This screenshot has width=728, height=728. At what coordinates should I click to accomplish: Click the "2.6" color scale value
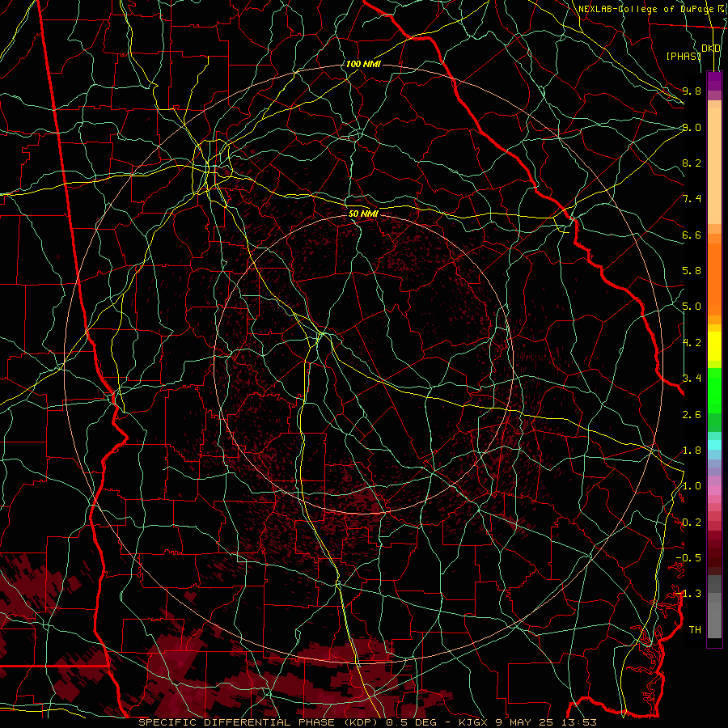pyautogui.click(x=692, y=415)
